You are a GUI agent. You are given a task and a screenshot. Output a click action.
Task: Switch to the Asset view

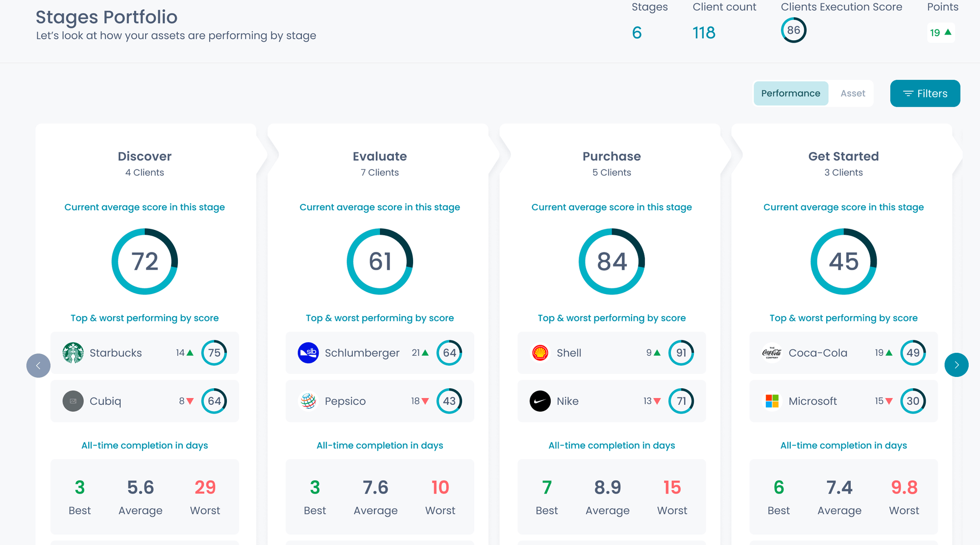(853, 93)
